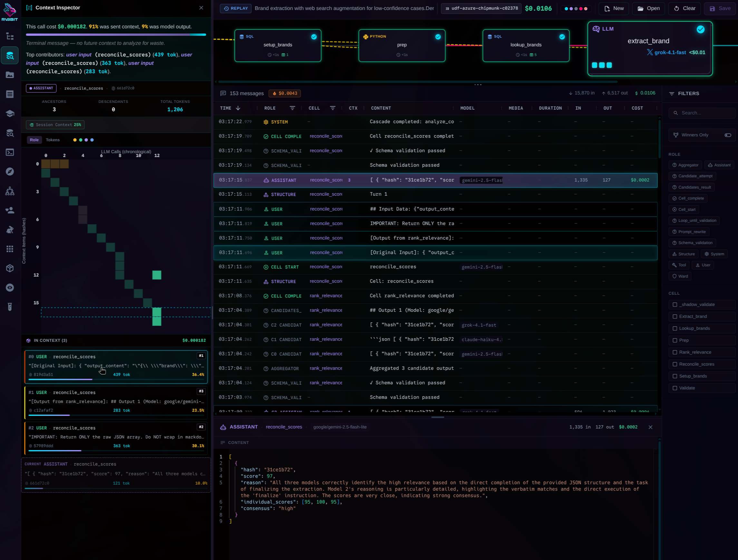
Task: Select the Role view tab
Action: (34, 140)
